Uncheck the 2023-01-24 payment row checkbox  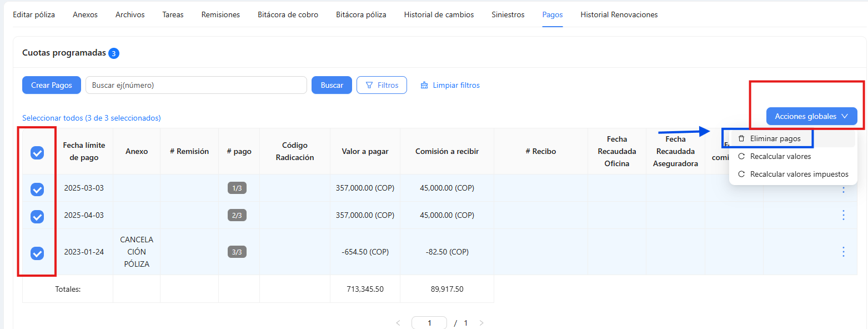[x=37, y=253]
